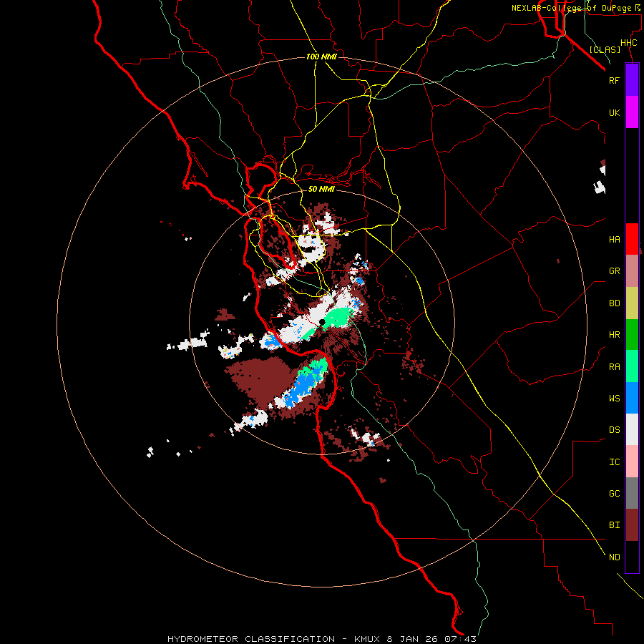Screen dimensions: 644x644
Task: Click the "HYDROMETEOR CLASSIFICATION" title text
Action: coord(251,639)
